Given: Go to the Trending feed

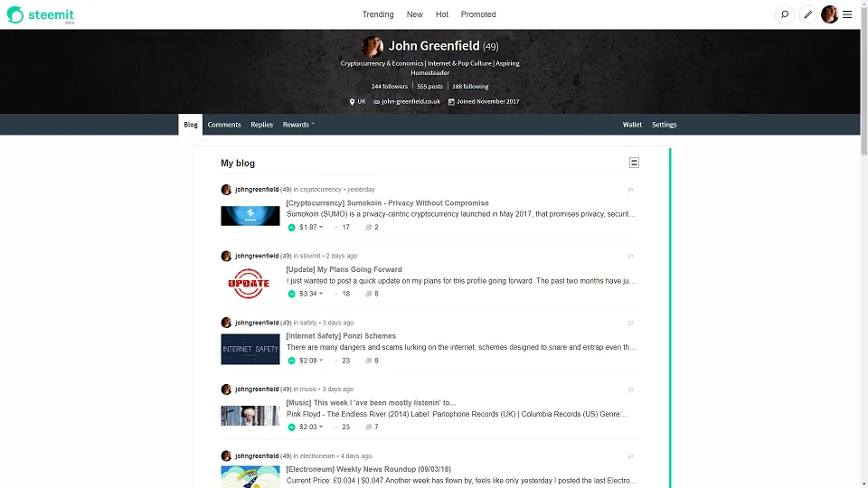Looking at the screenshot, I should coord(378,14).
